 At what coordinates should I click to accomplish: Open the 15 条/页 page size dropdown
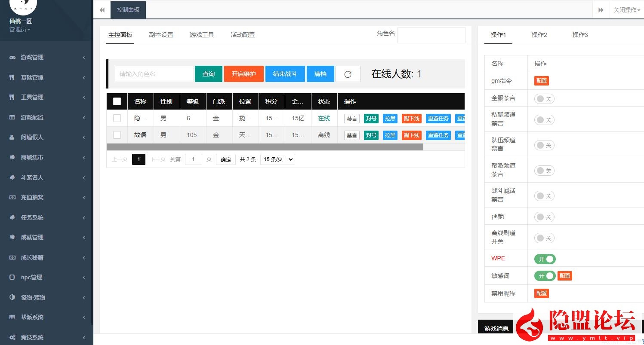[277, 159]
